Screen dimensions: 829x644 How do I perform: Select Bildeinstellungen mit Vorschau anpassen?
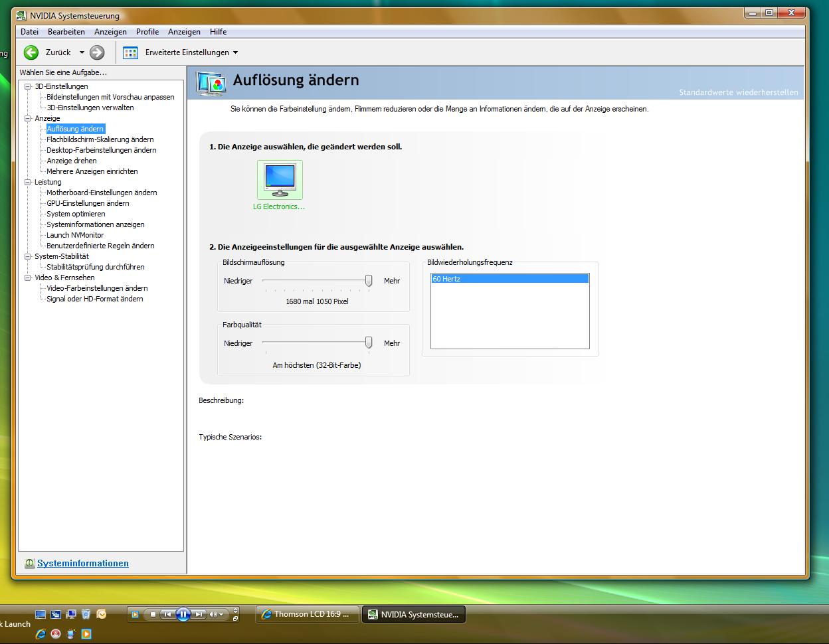coord(110,97)
